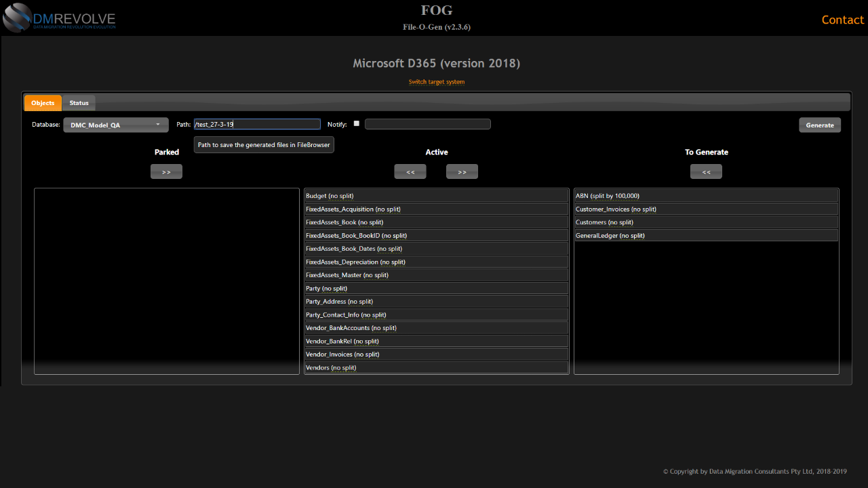The width and height of the screenshot is (868, 488).
Task: Select ABN (split by 100,000) item
Action: (706, 196)
